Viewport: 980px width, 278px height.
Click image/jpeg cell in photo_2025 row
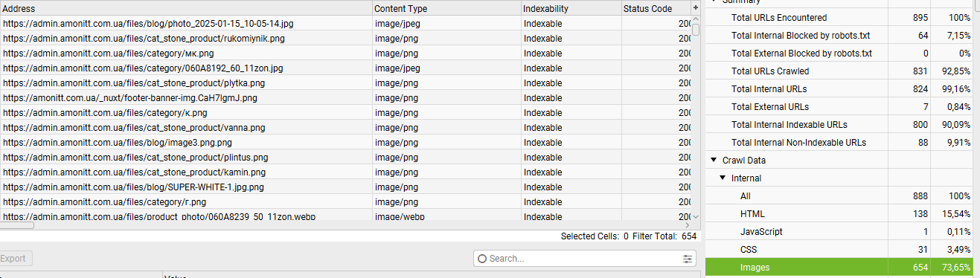[446, 23]
